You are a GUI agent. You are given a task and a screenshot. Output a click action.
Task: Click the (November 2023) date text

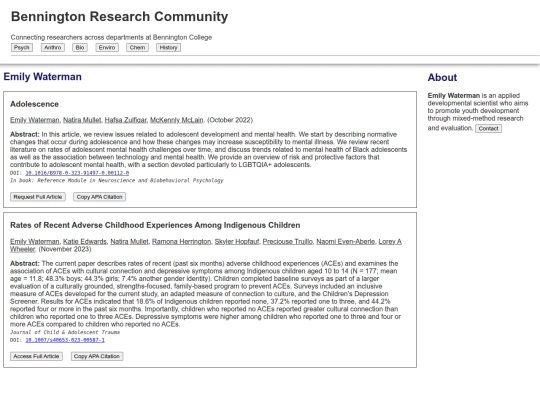pos(65,249)
